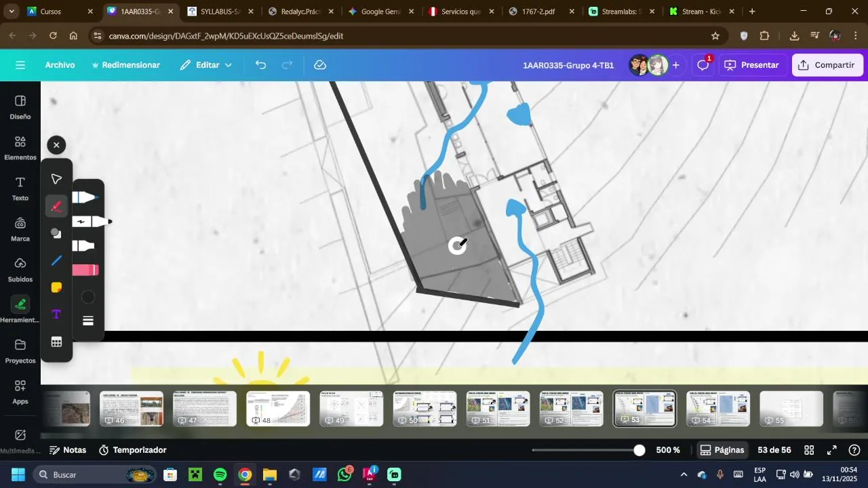Image resolution: width=868 pixels, height=488 pixels.
Task: Open the Archivo menu
Action: pos(60,65)
